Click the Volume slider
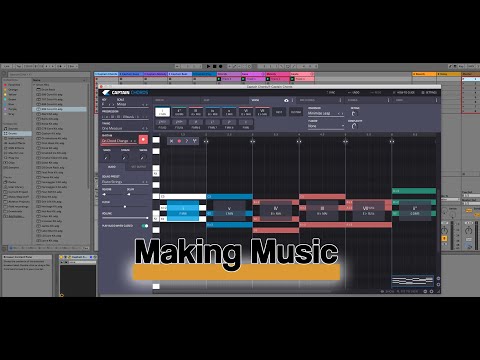 point(125,218)
